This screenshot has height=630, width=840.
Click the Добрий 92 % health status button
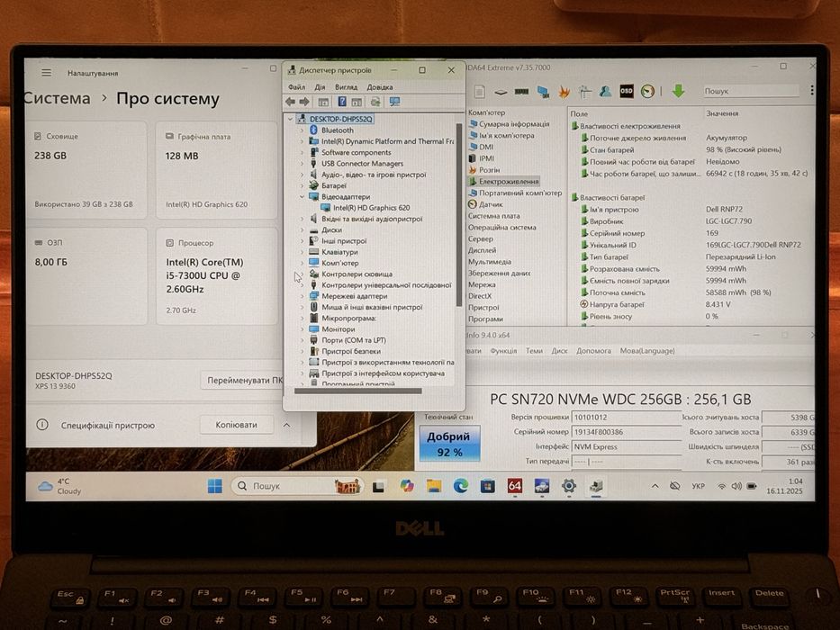(450, 444)
